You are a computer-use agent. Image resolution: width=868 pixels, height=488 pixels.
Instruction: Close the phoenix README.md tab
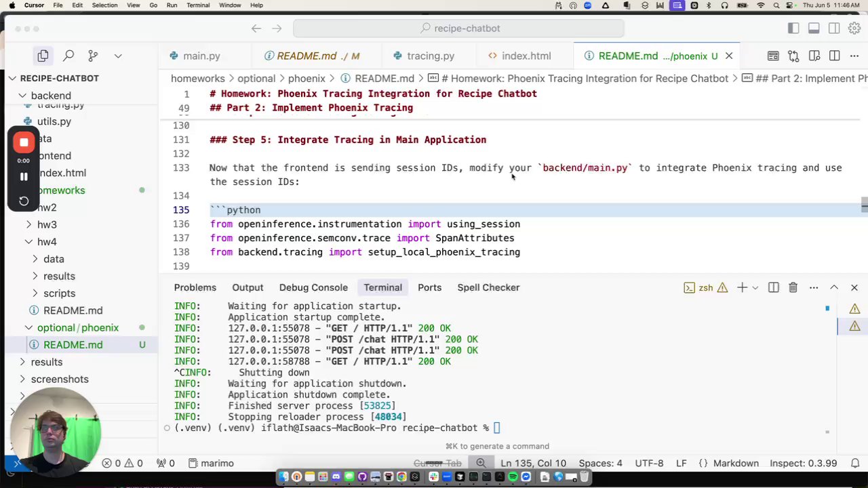tap(729, 56)
